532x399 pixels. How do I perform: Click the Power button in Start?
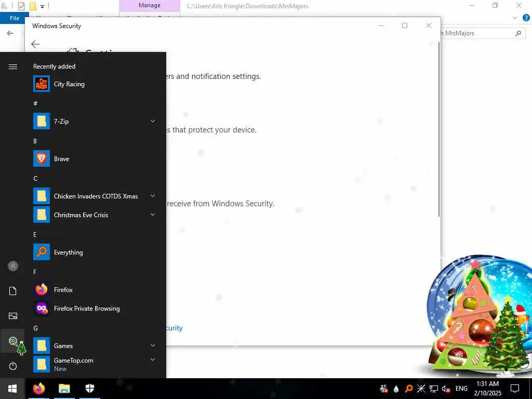pyautogui.click(x=13, y=366)
